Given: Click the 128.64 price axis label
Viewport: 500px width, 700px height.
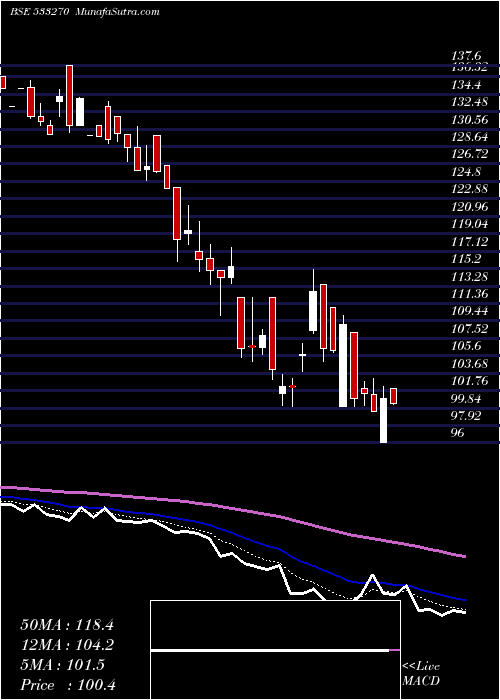Looking at the screenshot, I should 470,137.
